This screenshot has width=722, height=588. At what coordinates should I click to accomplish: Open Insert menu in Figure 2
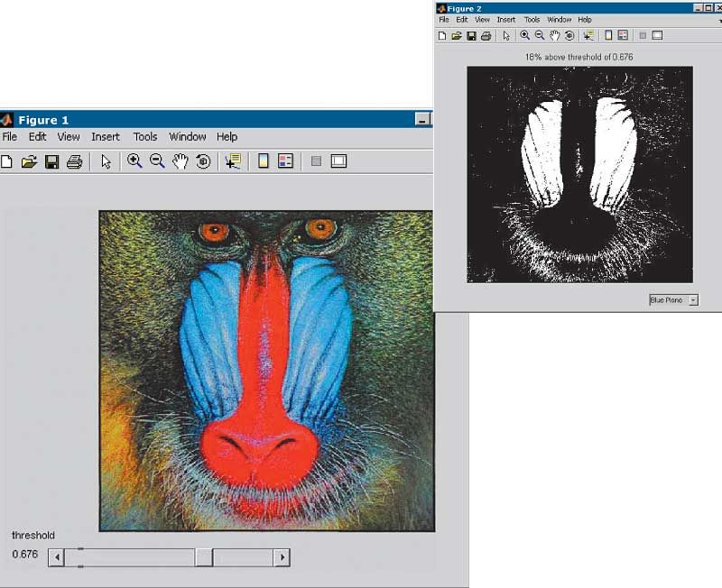click(506, 20)
